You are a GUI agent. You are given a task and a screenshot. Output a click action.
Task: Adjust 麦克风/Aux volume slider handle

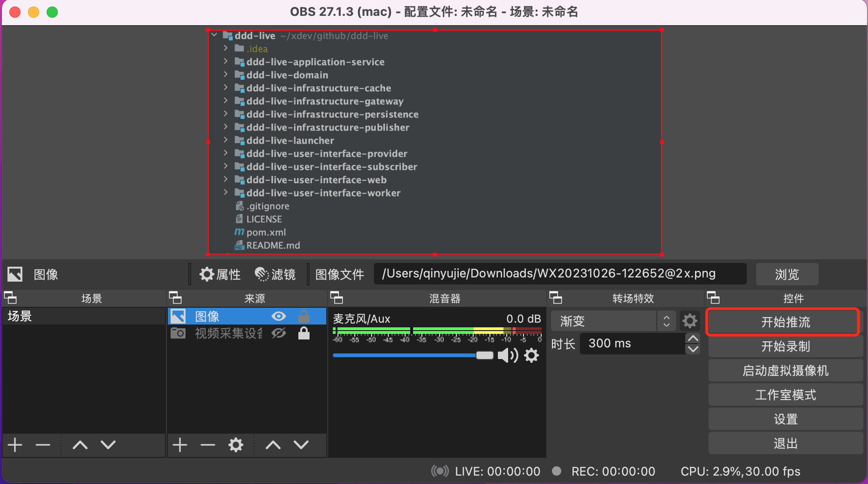point(485,355)
